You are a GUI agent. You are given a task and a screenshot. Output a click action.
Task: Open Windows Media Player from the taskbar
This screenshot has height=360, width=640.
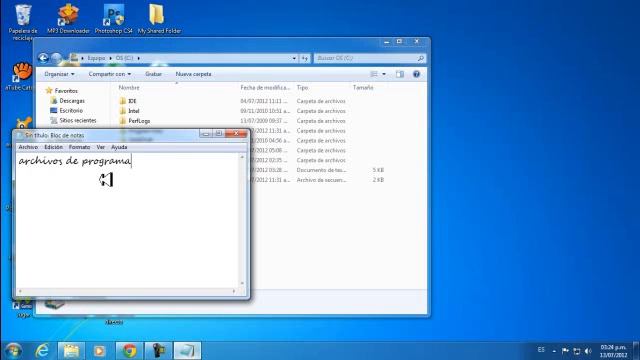(100, 351)
